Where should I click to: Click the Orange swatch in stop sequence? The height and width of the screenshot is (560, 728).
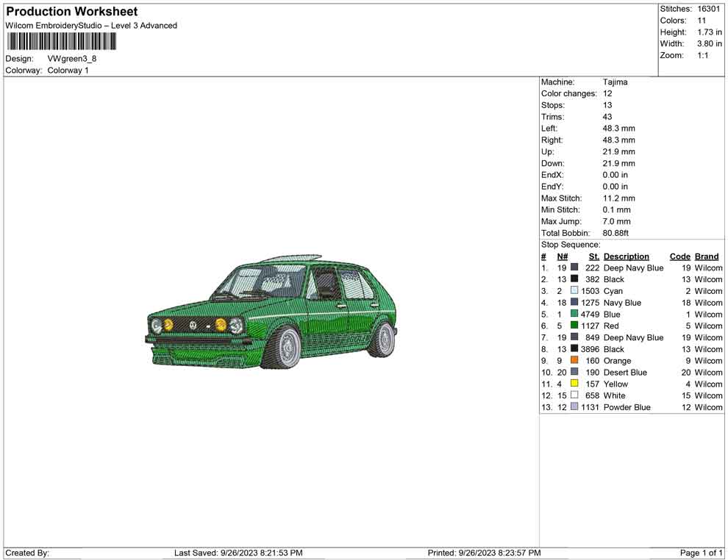pyautogui.click(x=574, y=361)
